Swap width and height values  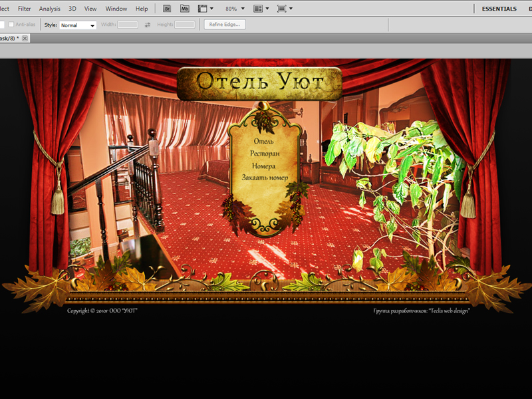pyautogui.click(x=147, y=25)
